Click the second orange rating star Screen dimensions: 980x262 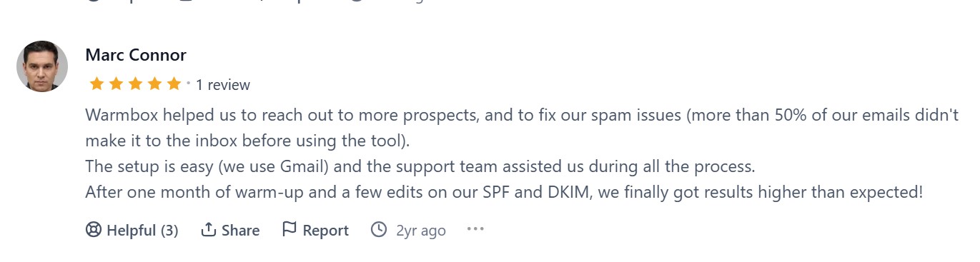point(116,84)
